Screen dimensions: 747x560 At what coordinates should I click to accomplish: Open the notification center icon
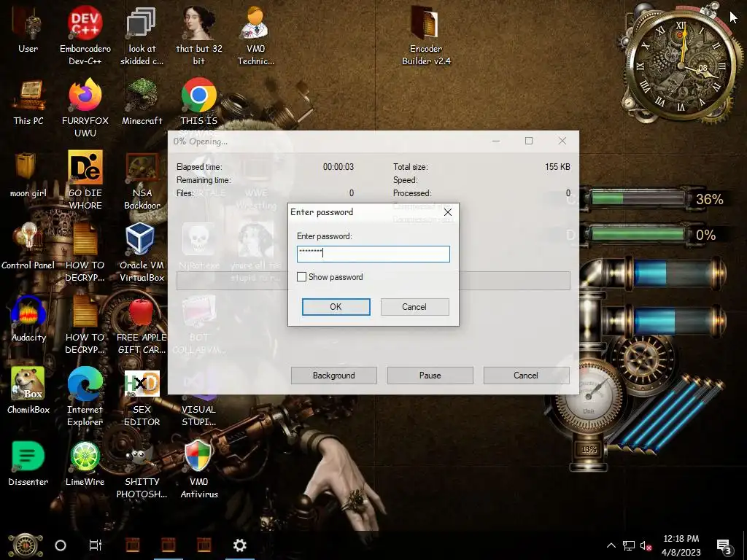(x=724, y=545)
